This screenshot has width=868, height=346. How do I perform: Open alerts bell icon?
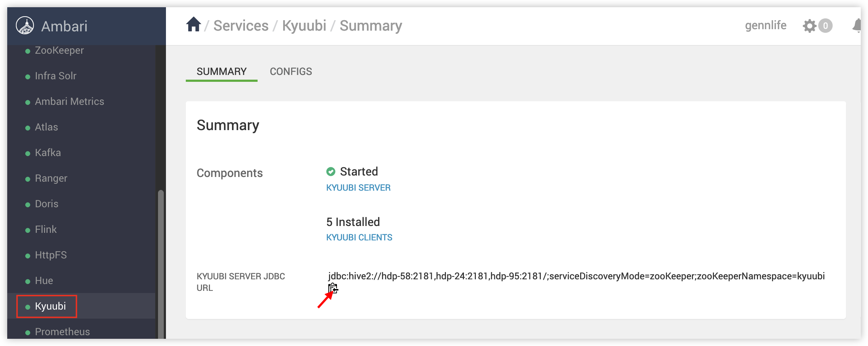(x=856, y=26)
